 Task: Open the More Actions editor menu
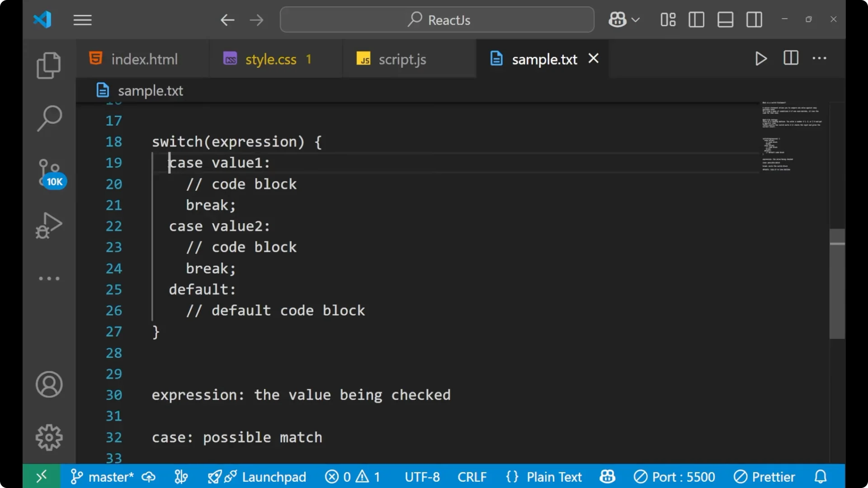coord(820,59)
